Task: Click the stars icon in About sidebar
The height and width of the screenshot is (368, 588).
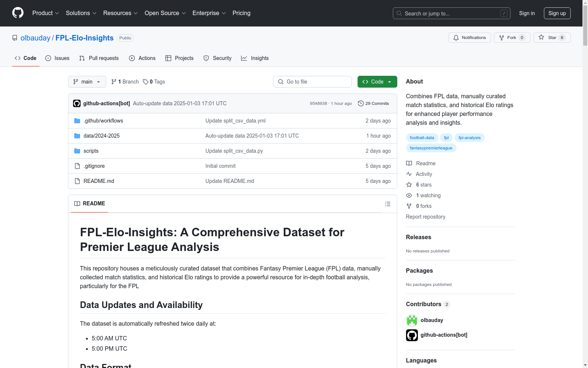Action: coord(409,185)
